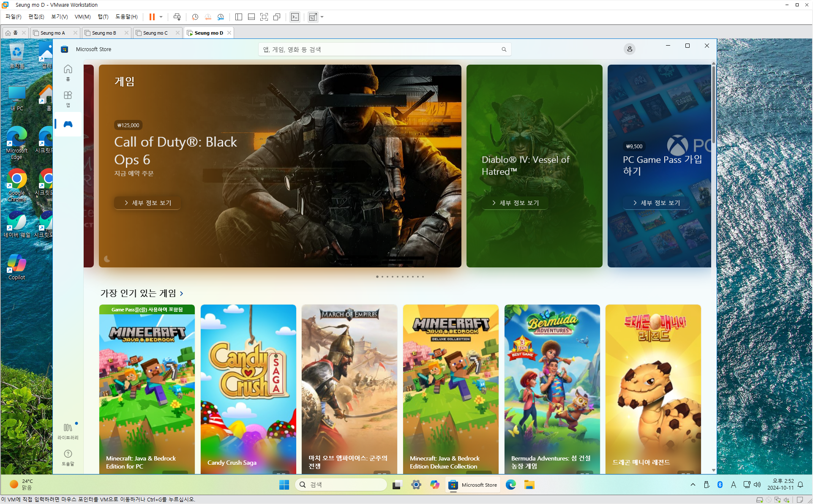
Task: View details for Diablo IV Vessel of Hatred
Action: point(515,203)
